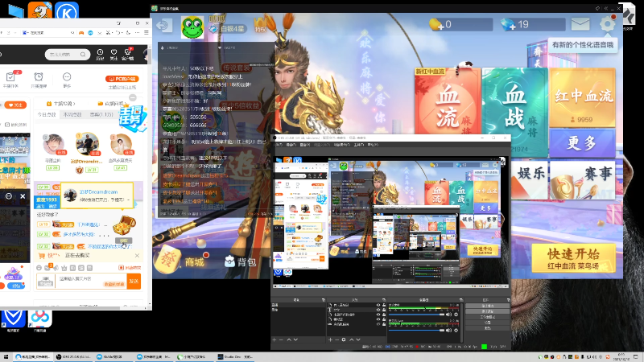Click the browser three-dots more tools icon

pyautogui.click(x=137, y=32)
